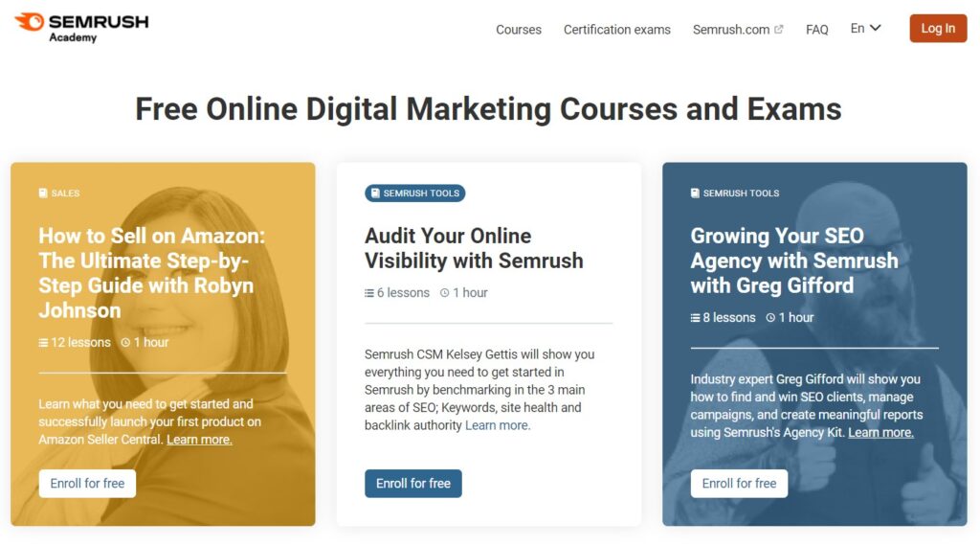Click the SALES category tag

59,193
